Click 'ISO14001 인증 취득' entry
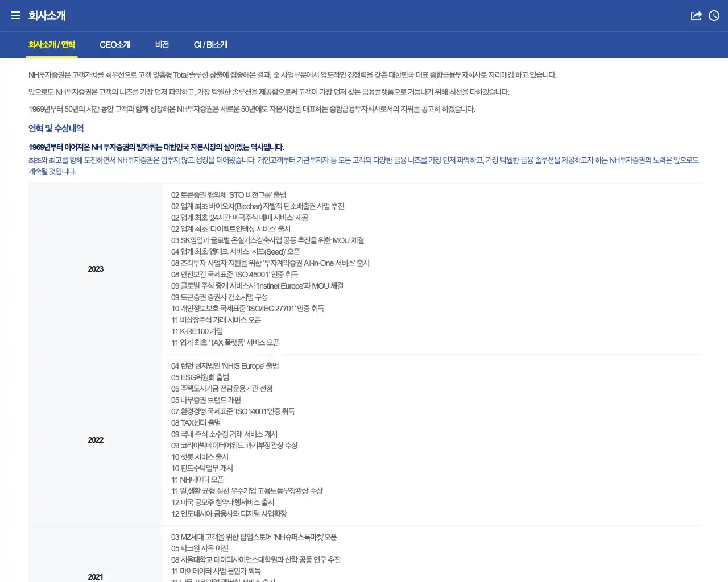 (233, 411)
